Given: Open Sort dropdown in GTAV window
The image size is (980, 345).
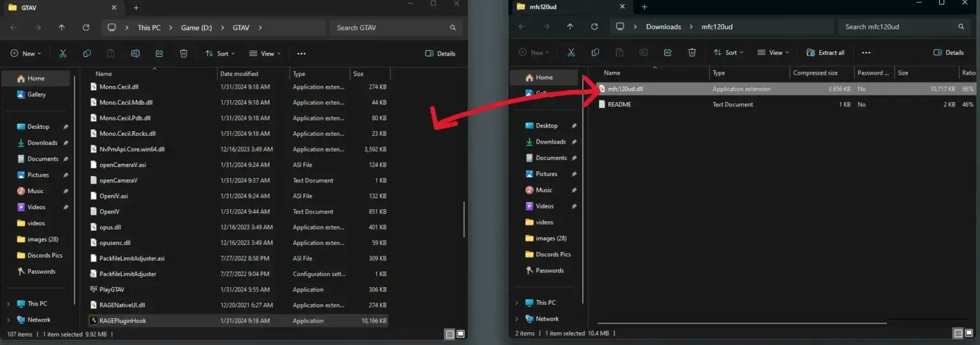Looking at the screenshot, I should [220, 54].
